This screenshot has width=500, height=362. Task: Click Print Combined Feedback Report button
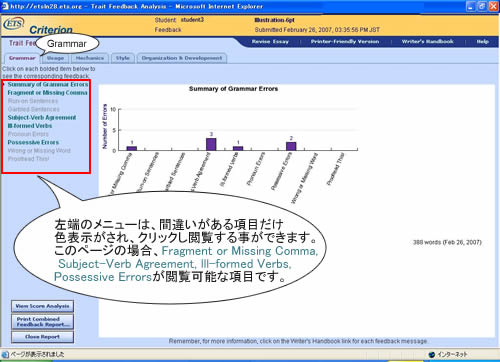click(x=42, y=322)
